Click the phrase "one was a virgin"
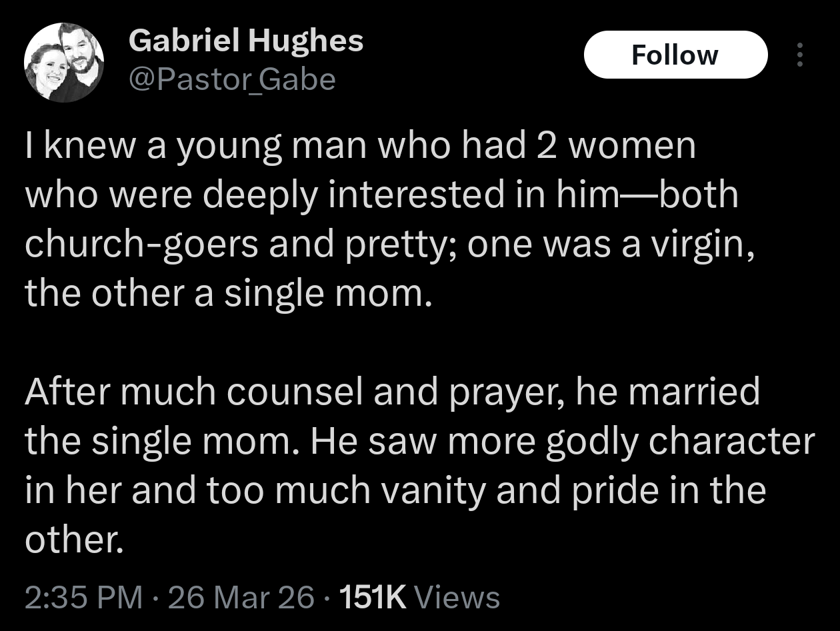 pos(611,245)
